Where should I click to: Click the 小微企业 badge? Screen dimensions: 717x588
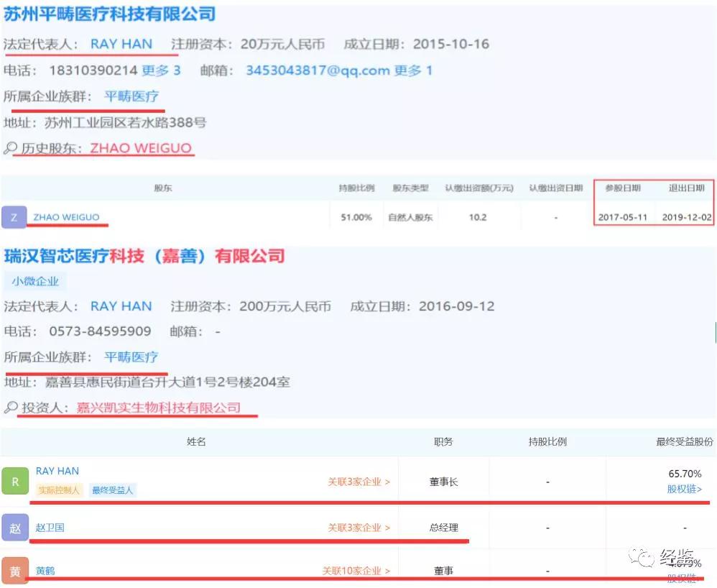pos(35,282)
